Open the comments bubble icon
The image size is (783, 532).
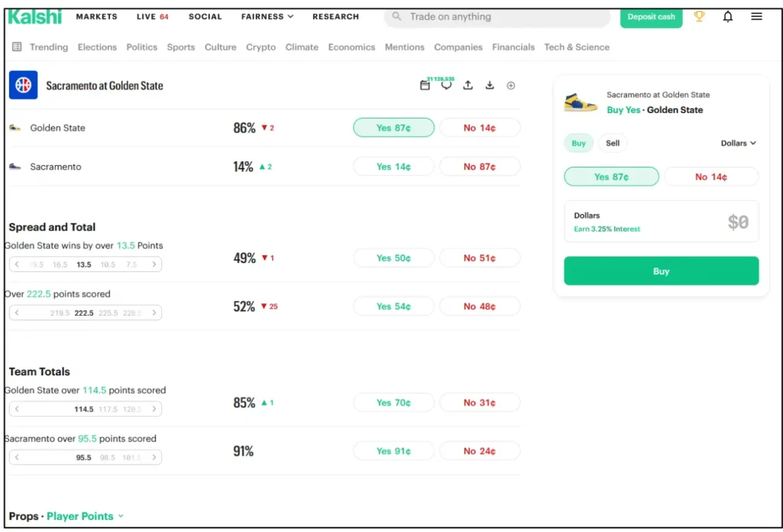446,86
